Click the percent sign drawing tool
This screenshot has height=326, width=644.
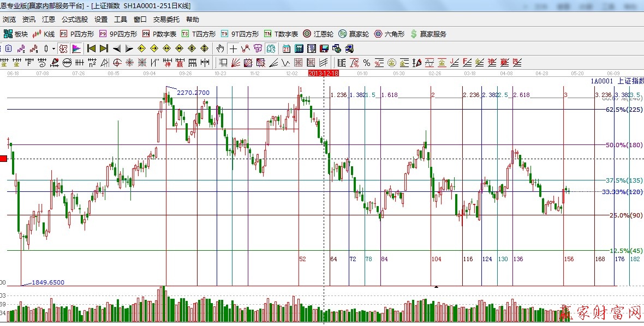click(366, 63)
